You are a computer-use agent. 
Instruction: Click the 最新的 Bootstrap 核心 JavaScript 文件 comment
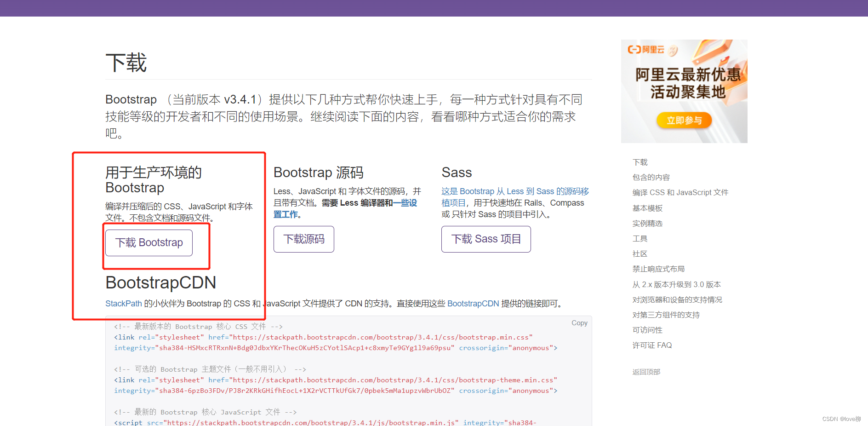coord(205,412)
